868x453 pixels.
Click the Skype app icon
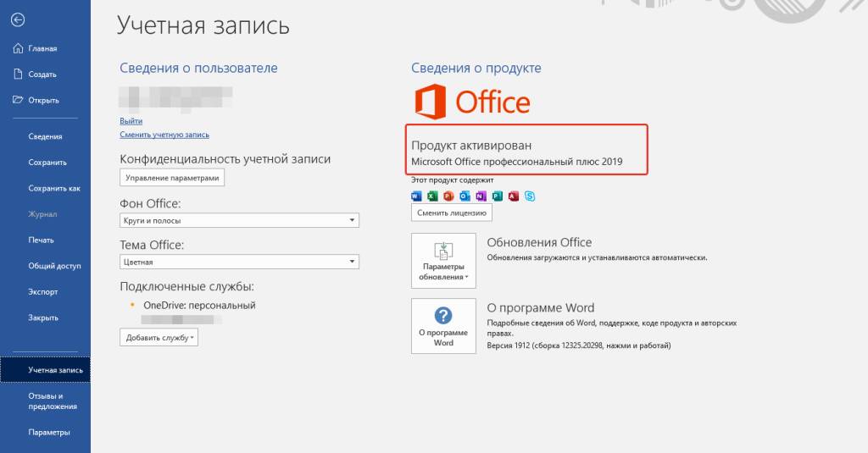tap(530, 196)
